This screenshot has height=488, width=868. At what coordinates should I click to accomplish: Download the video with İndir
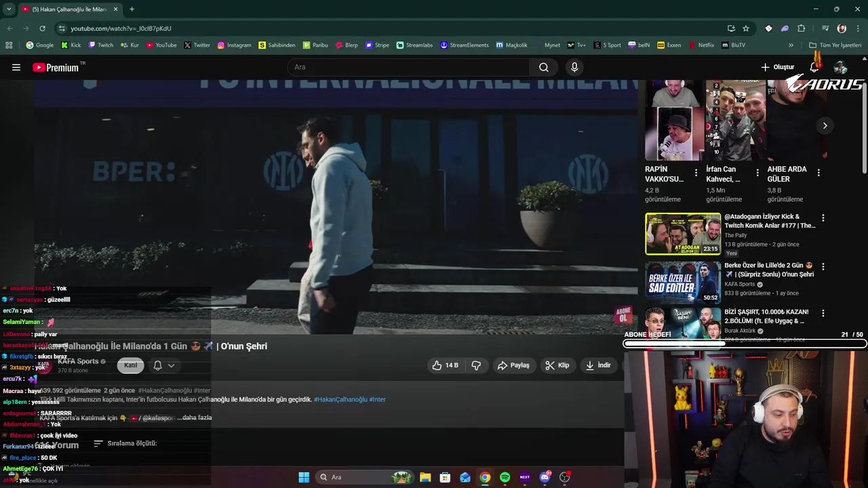pyautogui.click(x=598, y=365)
